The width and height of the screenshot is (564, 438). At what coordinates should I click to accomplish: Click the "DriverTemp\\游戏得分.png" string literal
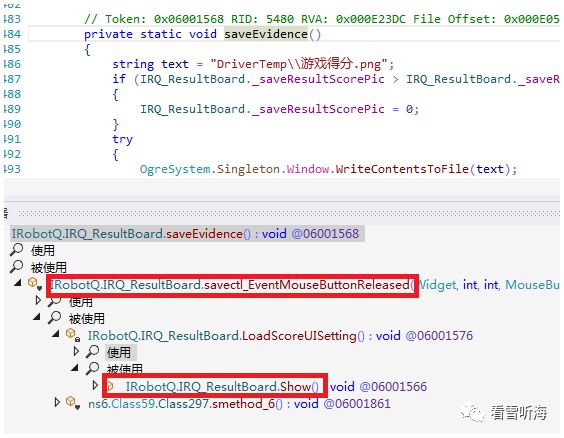point(299,64)
